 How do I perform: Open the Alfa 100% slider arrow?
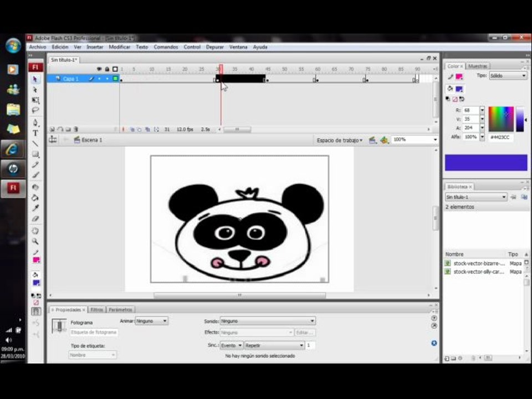(482, 137)
